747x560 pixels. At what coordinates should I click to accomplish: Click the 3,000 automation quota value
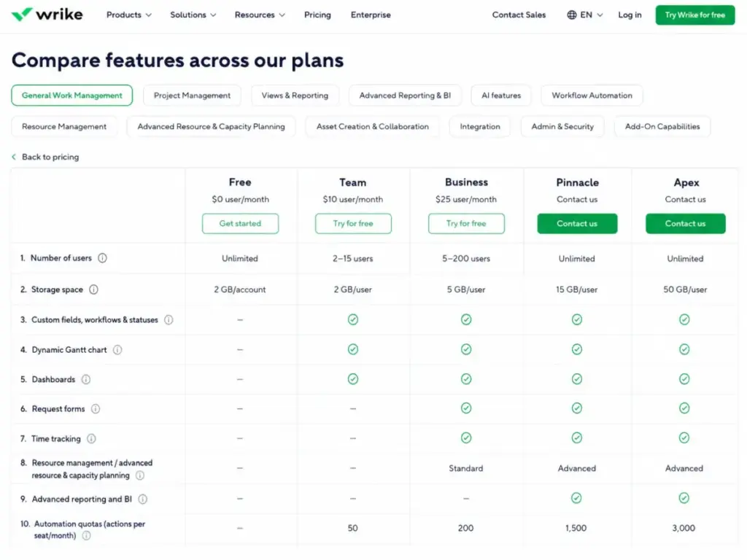(x=684, y=528)
